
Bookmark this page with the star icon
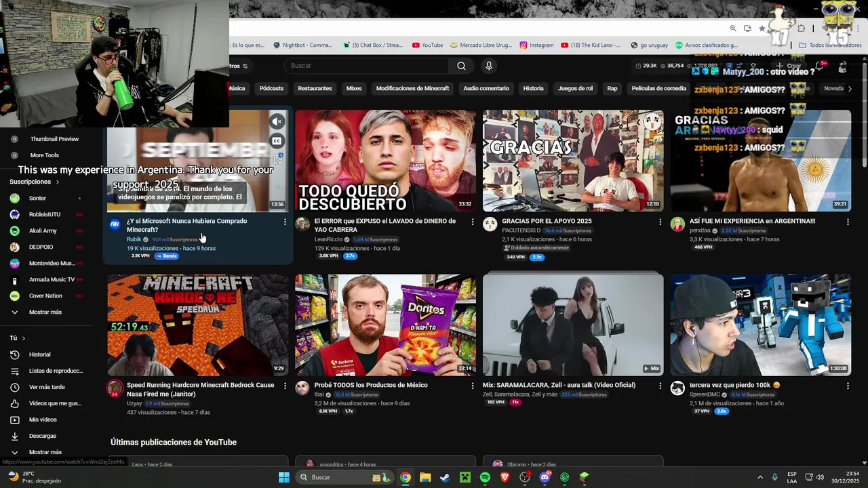click(762, 28)
